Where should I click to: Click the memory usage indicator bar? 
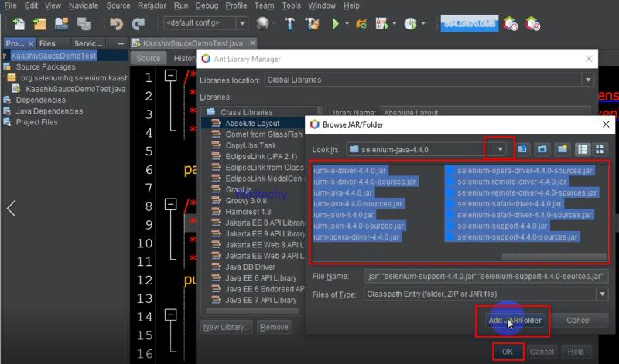point(470,24)
